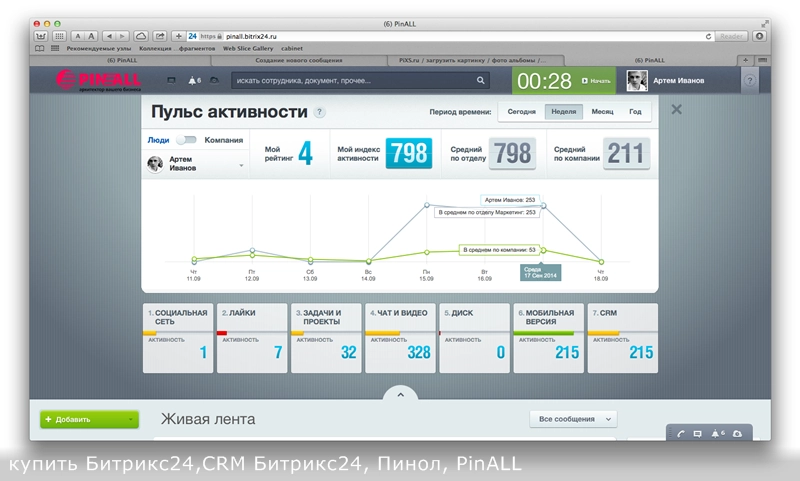Viewport: 800px width, 481px height.
Task: Select the Сегодня time period
Action: (521, 112)
